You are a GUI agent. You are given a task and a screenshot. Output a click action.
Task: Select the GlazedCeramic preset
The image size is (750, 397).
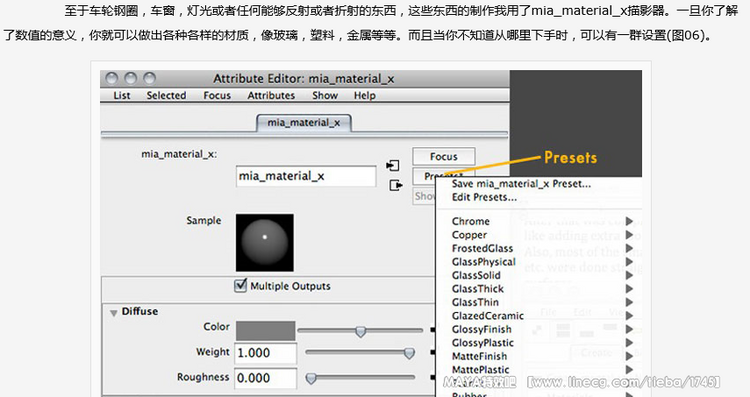pos(487,315)
